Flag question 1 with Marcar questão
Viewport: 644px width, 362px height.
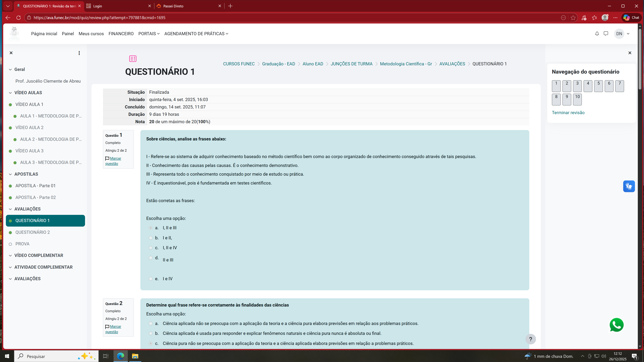pos(115,158)
